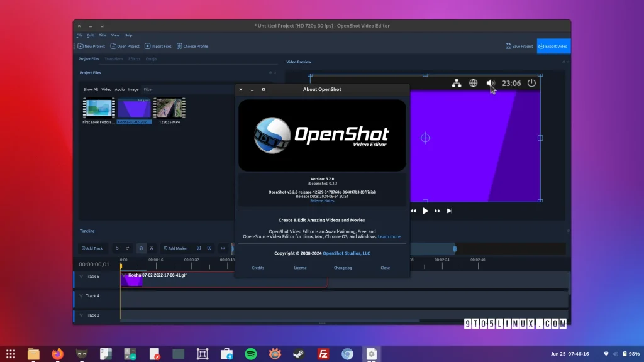Toggle the timeline snapping magnet
Viewport: 644px width, 362px height.
click(x=141, y=248)
